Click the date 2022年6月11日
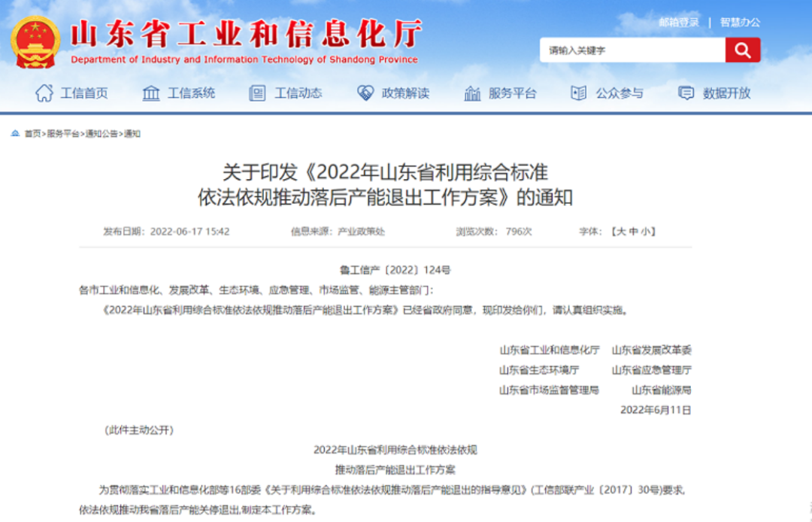Image resolution: width=812 pixels, height=522 pixels. coord(656,410)
